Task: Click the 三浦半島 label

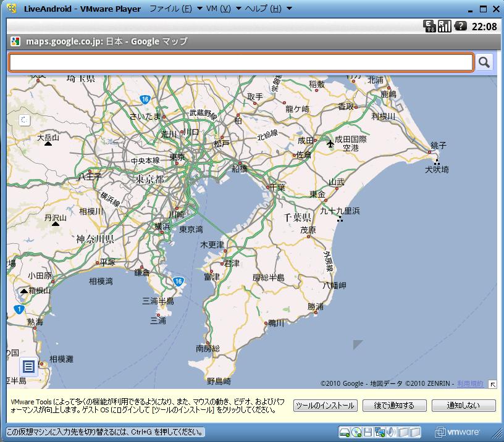Action: pos(158,301)
